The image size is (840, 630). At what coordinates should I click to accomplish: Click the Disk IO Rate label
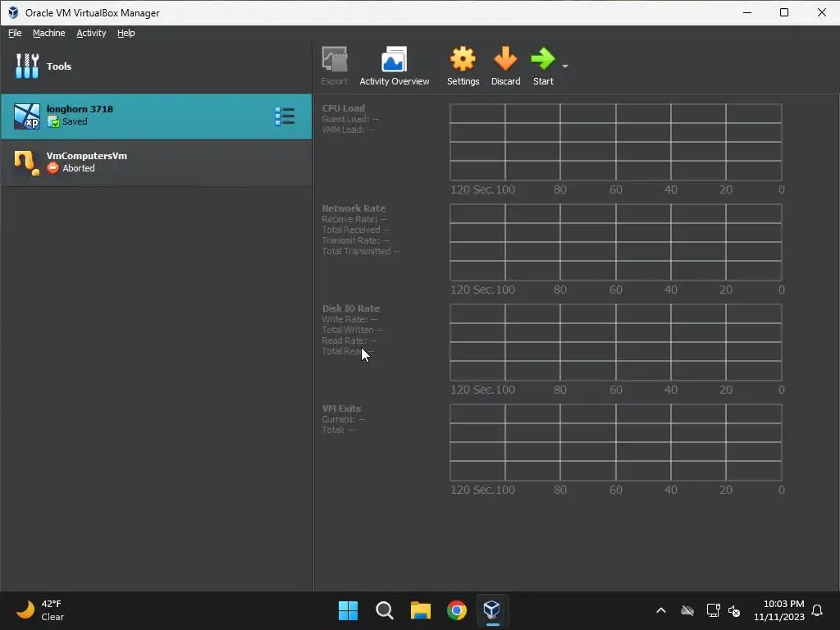(351, 308)
